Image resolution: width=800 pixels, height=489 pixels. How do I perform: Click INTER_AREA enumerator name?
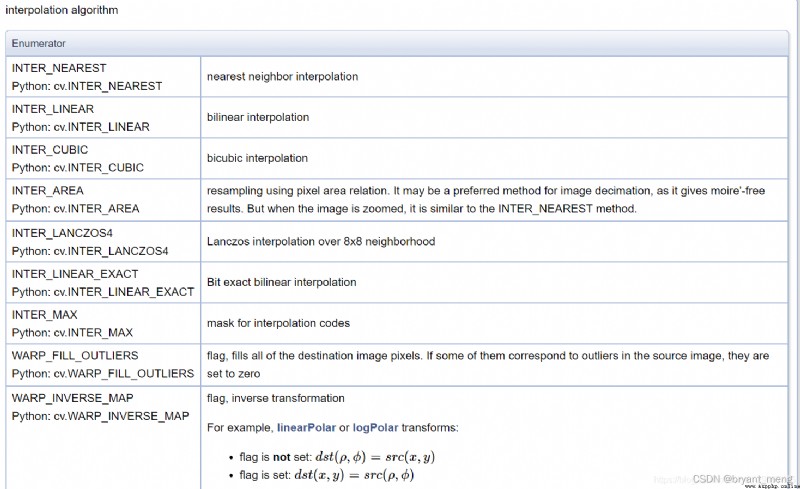pos(47,191)
